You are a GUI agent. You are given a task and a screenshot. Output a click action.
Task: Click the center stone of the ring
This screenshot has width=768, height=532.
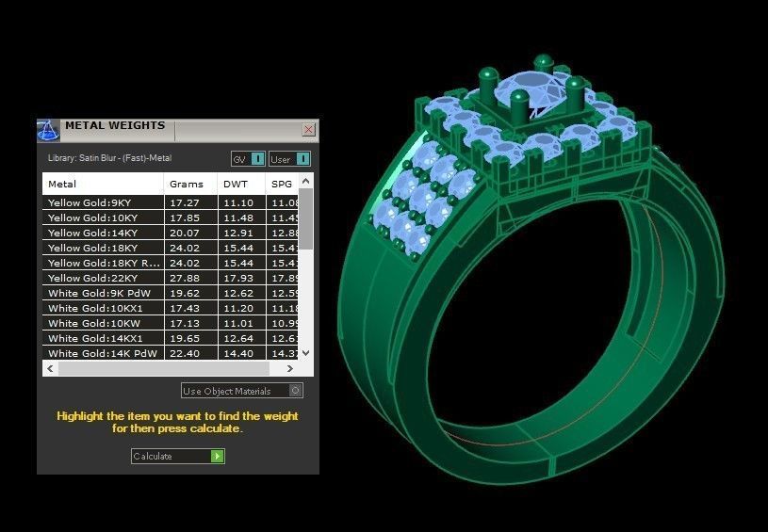532,89
